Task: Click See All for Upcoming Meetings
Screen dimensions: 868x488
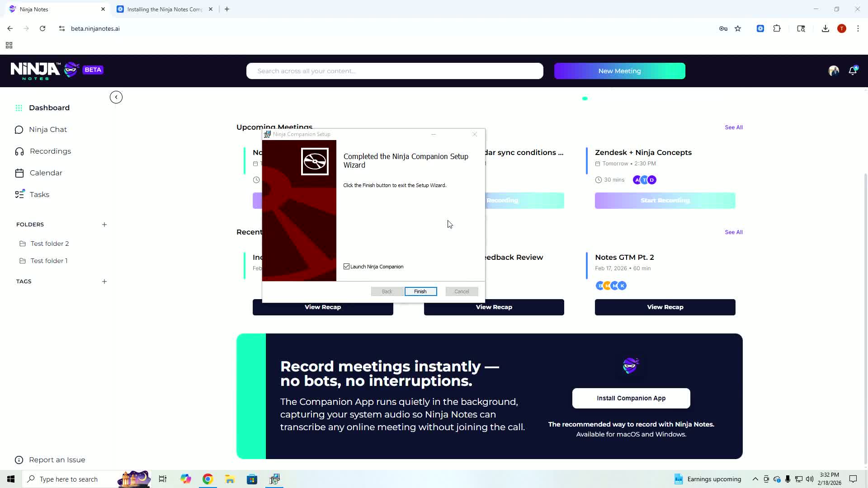Action: 734,127
